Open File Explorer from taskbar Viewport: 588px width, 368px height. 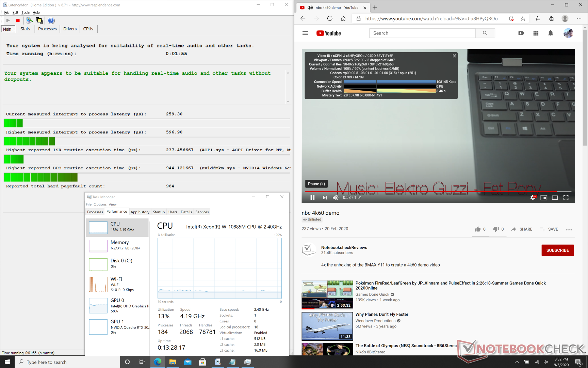tap(173, 362)
